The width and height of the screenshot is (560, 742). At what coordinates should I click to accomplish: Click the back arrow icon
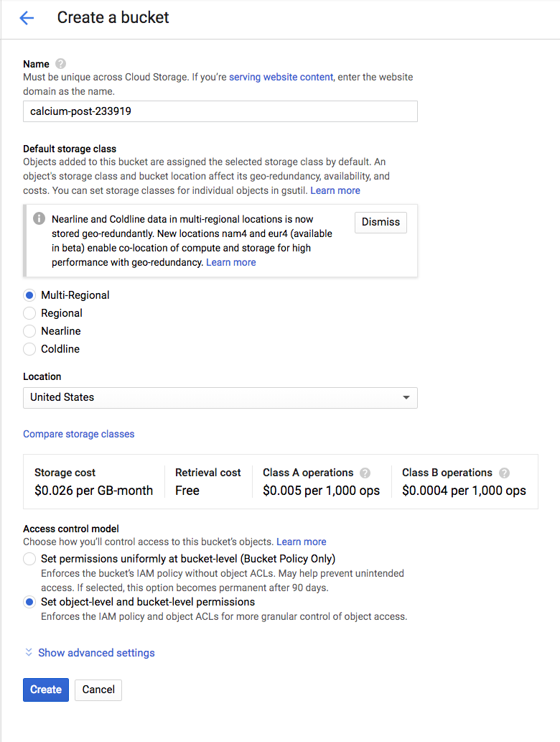pyautogui.click(x=27, y=18)
